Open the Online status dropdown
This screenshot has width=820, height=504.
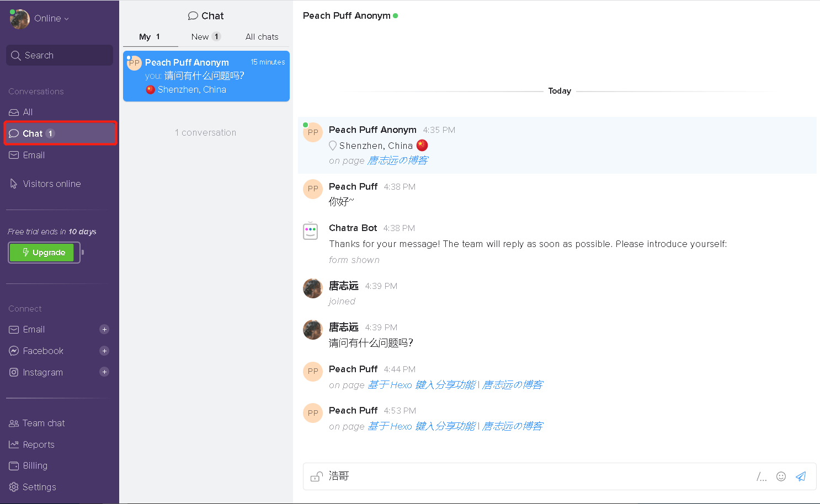(51, 19)
